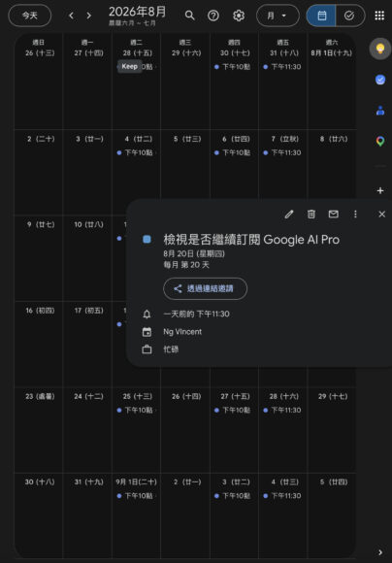Select date 8月 1日(十九)
This screenshot has width=392, height=563.
(332, 53)
